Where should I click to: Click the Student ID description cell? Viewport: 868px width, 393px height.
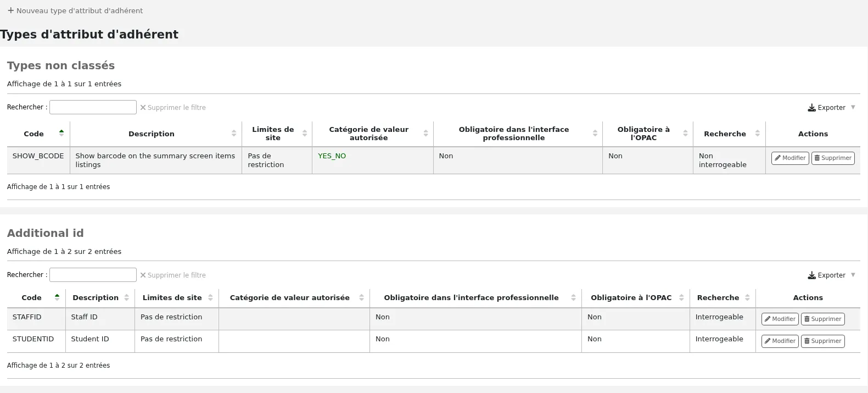tap(100, 341)
